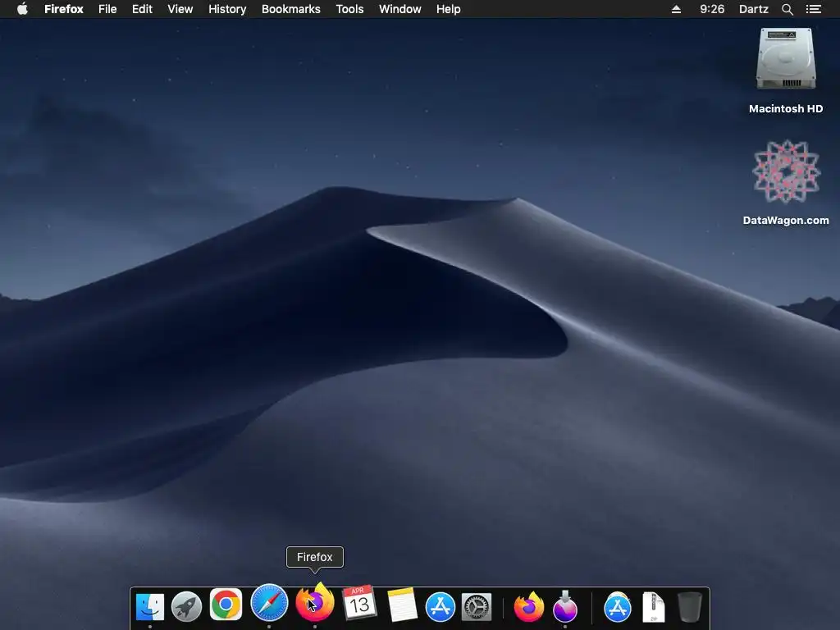Screen dimensions: 840x630
Task: Open the Apple menu
Action: pyautogui.click(x=22, y=9)
